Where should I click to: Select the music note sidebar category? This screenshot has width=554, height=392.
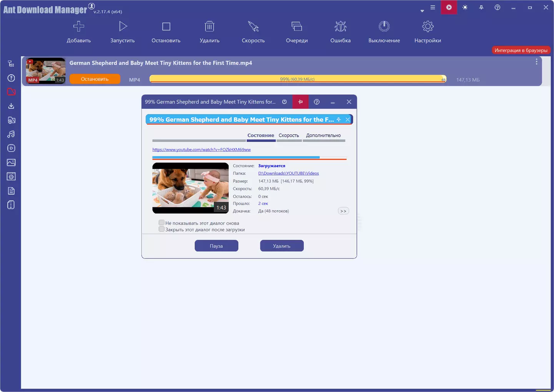(11, 134)
